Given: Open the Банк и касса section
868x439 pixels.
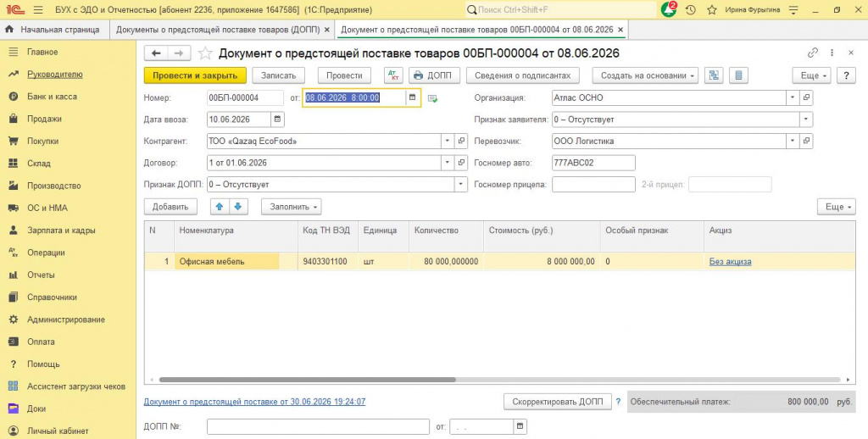Looking at the screenshot, I should (x=52, y=97).
